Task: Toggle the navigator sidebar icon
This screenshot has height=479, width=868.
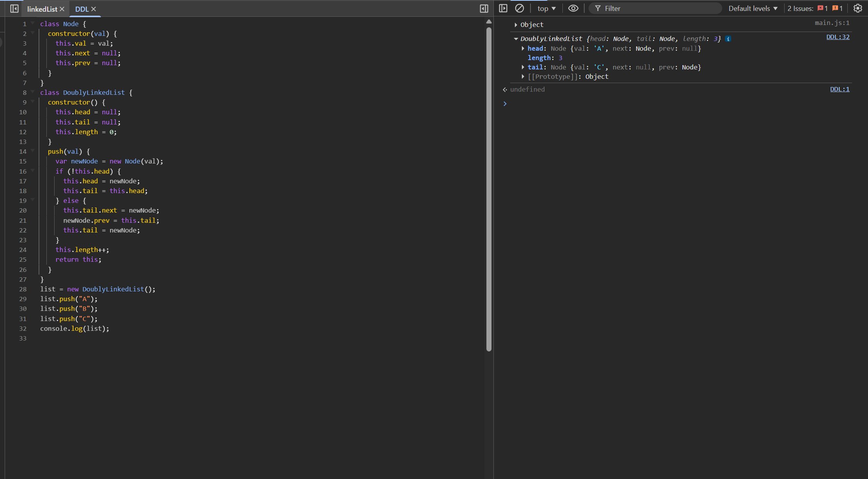Action: coord(14,9)
